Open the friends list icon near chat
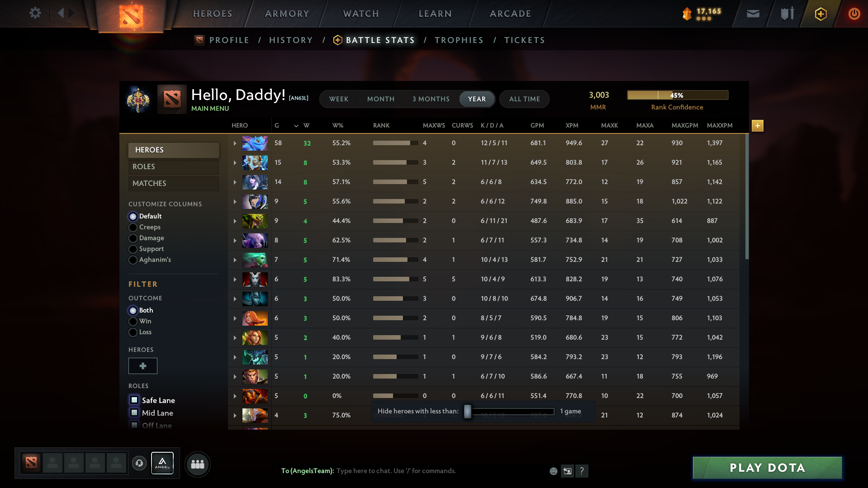The width and height of the screenshot is (868, 488). [198, 464]
